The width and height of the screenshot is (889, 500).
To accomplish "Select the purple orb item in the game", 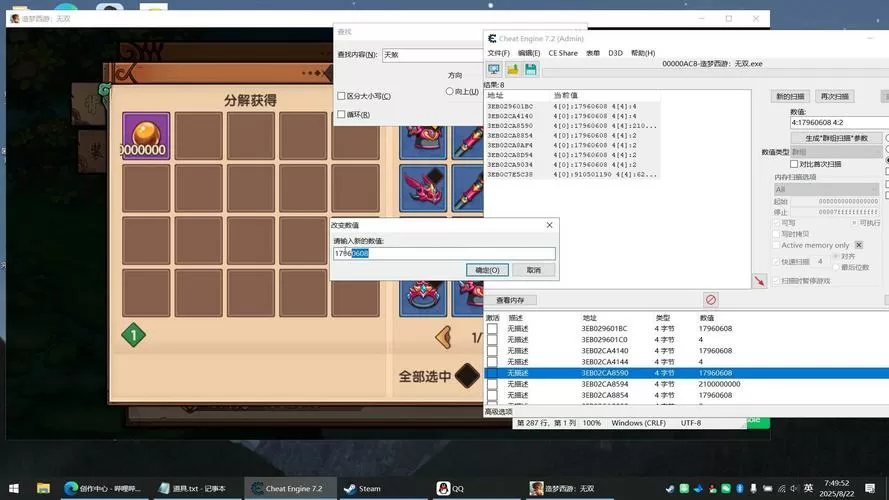I will point(146,135).
